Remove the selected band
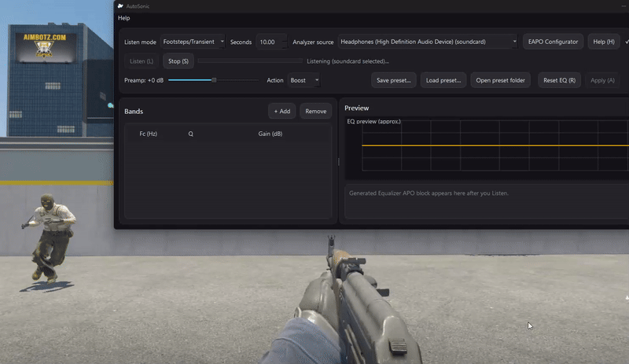 point(315,111)
